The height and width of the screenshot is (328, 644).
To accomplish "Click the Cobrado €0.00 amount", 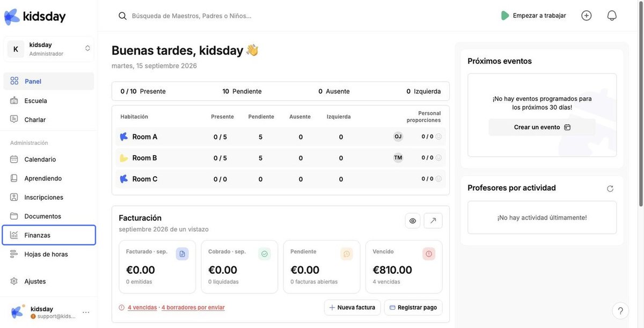I will (x=223, y=270).
